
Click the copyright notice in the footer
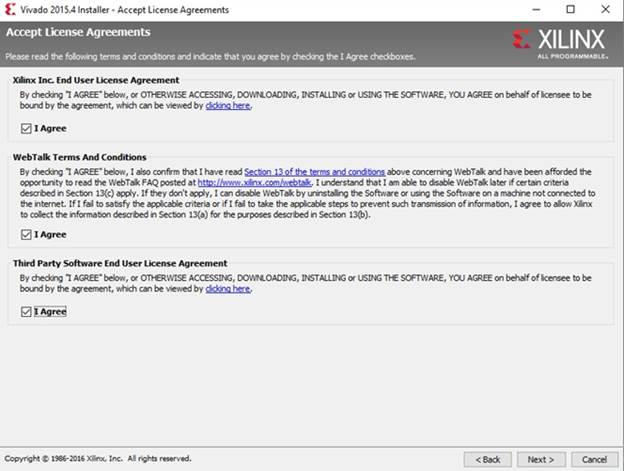pyautogui.click(x=98, y=459)
